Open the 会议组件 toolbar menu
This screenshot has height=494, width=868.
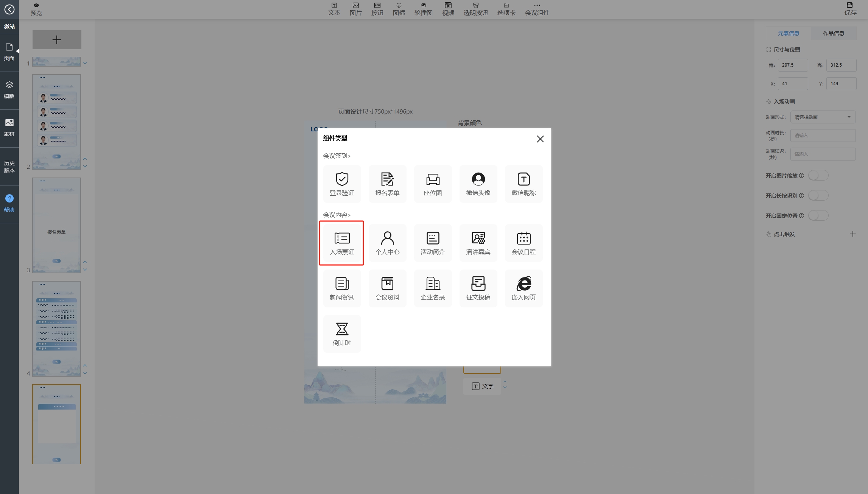537,9
